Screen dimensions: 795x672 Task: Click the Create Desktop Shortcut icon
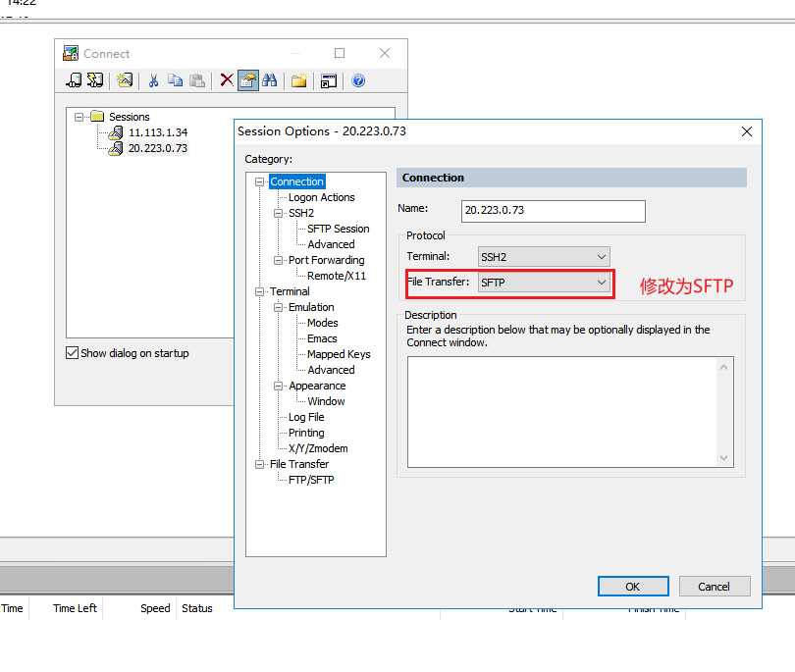329,80
